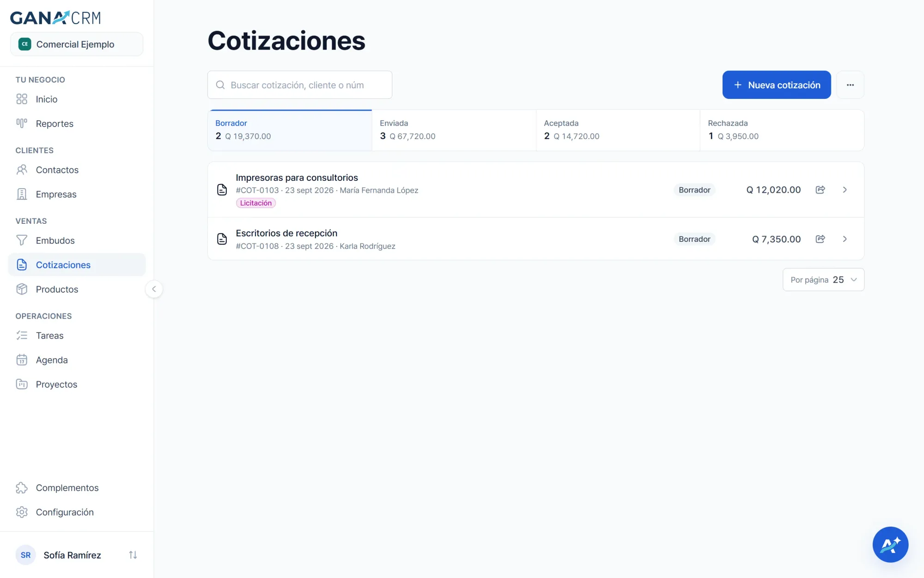Collapse the sidebar with the arrow handle
The image size is (924, 578).
point(154,289)
